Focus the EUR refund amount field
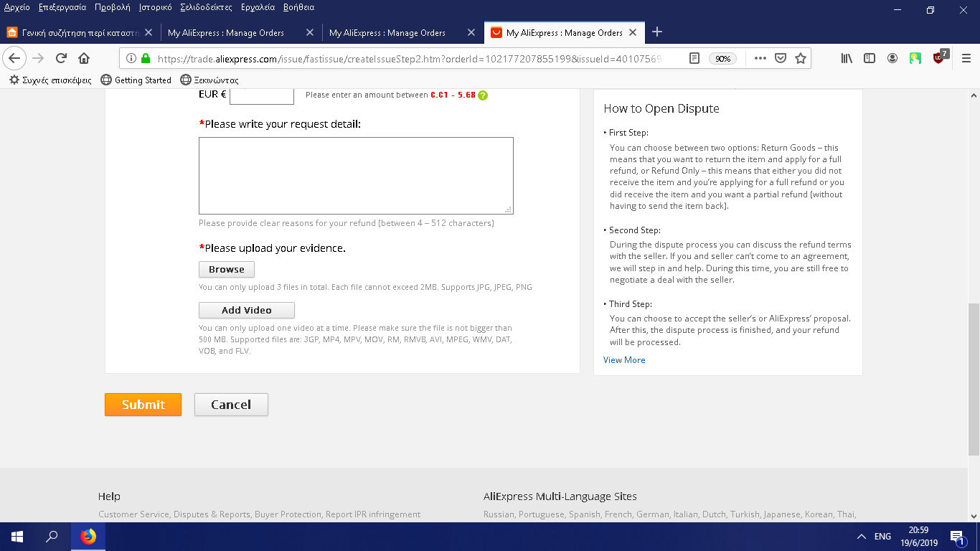The image size is (980, 551). 262,95
